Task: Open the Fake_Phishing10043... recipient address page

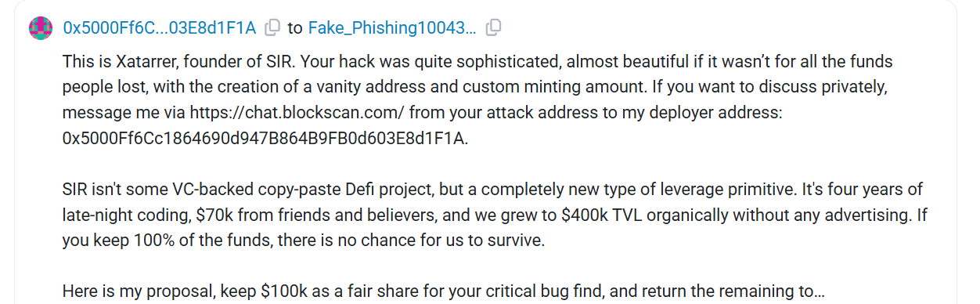Action: [391, 28]
